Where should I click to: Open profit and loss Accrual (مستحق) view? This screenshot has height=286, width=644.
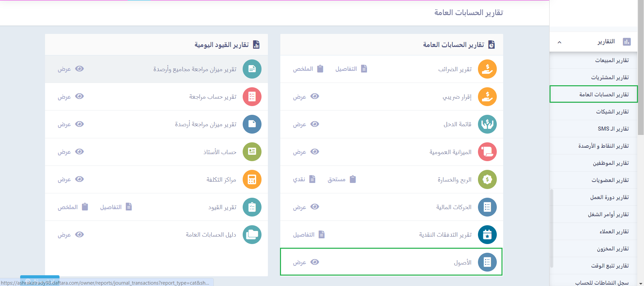pos(341,179)
